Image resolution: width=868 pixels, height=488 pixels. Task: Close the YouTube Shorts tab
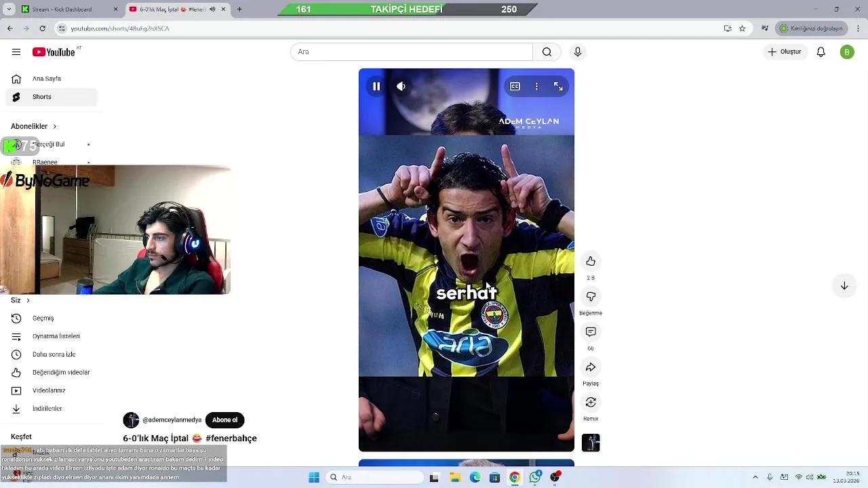pos(223,9)
